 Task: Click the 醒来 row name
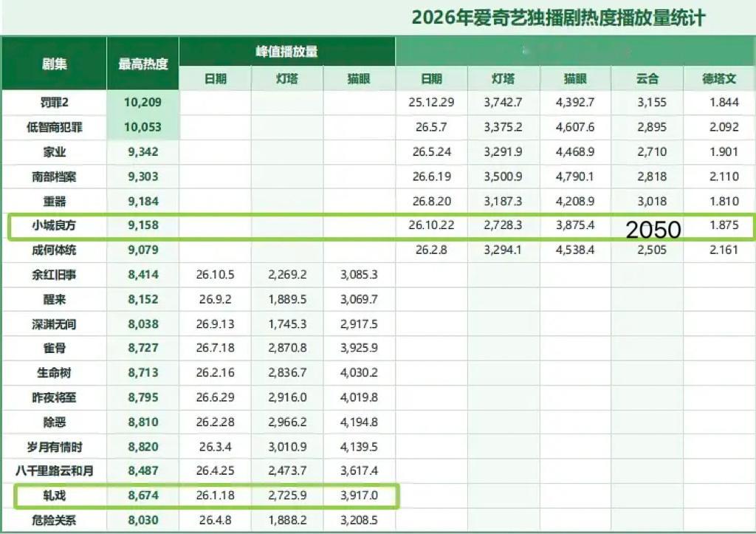pyautogui.click(x=54, y=300)
